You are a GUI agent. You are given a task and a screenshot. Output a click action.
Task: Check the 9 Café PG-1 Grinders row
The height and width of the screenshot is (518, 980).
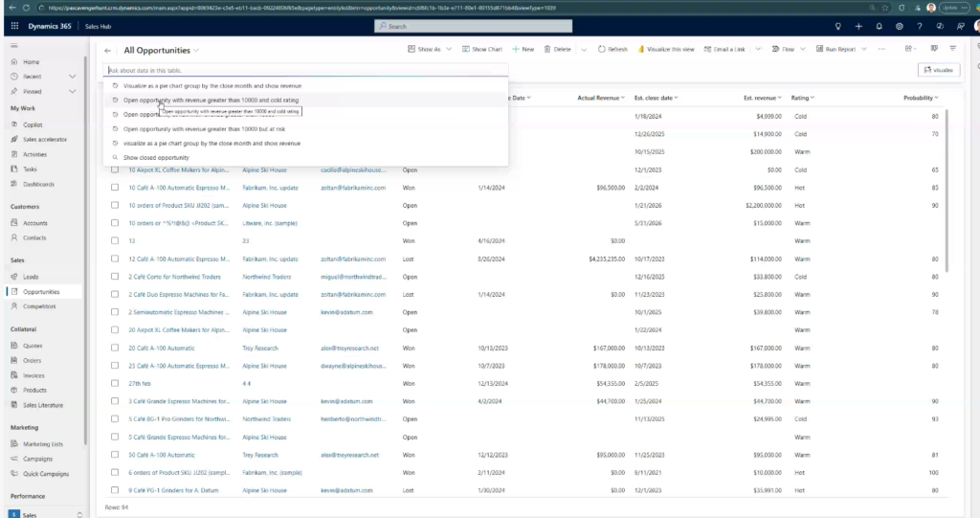coord(115,490)
